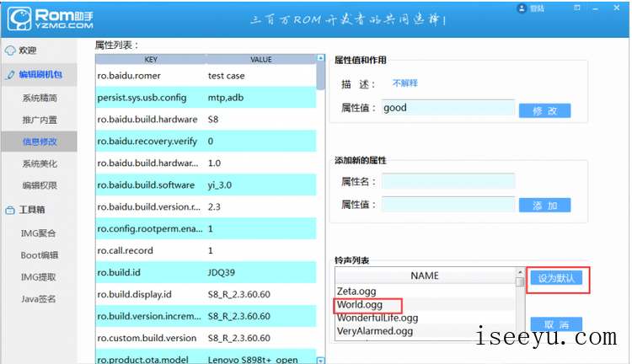Click the empty 属性名 input field
632x364 pixels.
click(448, 181)
